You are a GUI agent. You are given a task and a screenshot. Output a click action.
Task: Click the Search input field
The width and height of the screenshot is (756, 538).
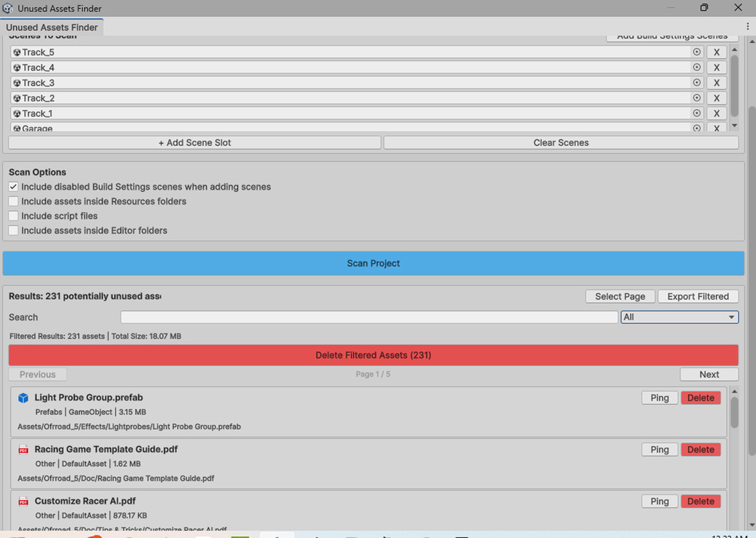click(x=369, y=317)
